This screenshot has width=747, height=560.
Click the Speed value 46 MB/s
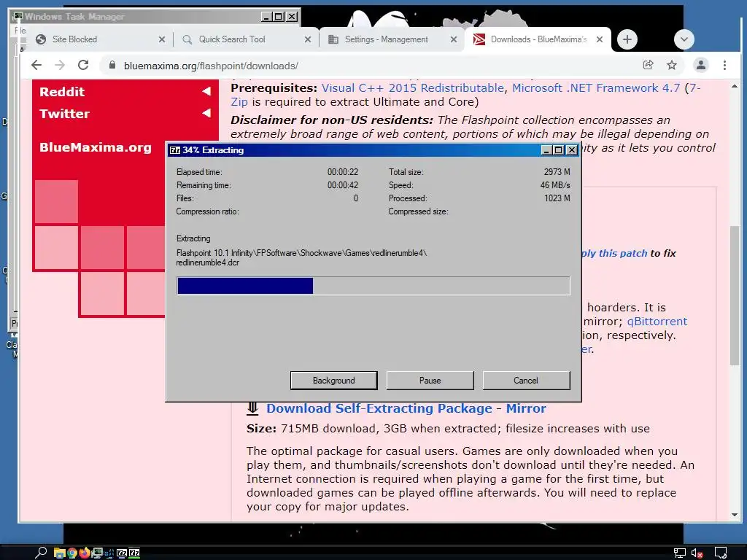[x=555, y=185]
